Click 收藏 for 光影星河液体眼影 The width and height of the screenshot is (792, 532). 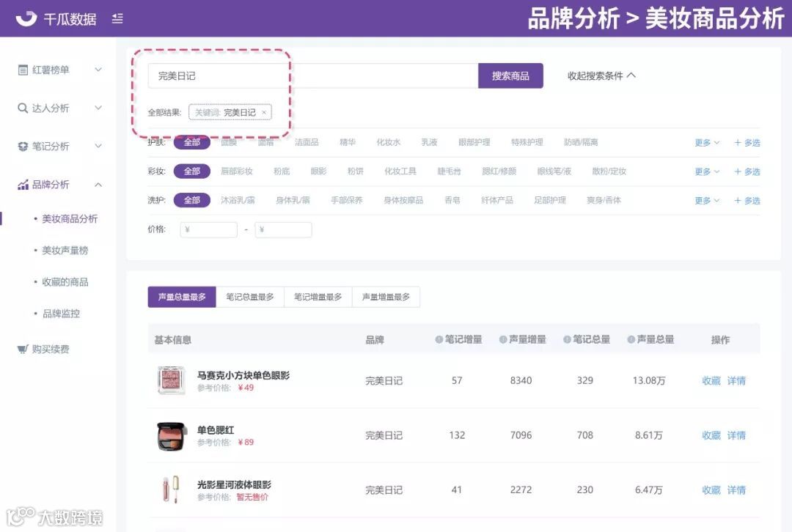point(711,489)
